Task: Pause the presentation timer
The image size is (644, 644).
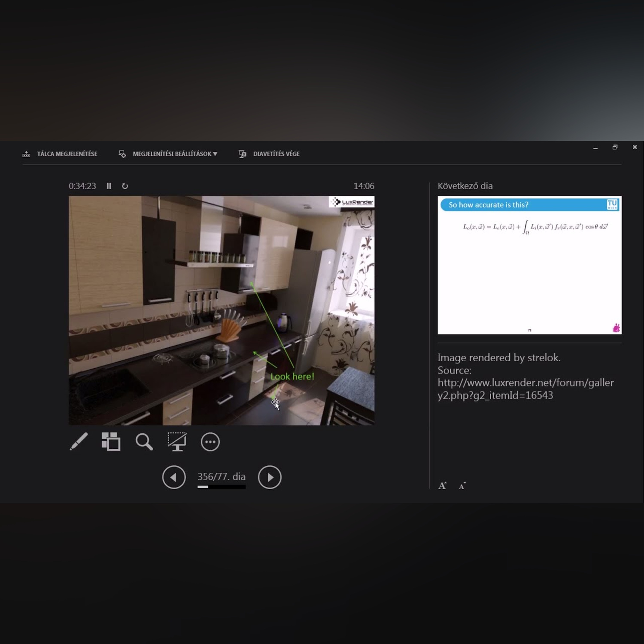Action: [x=109, y=186]
